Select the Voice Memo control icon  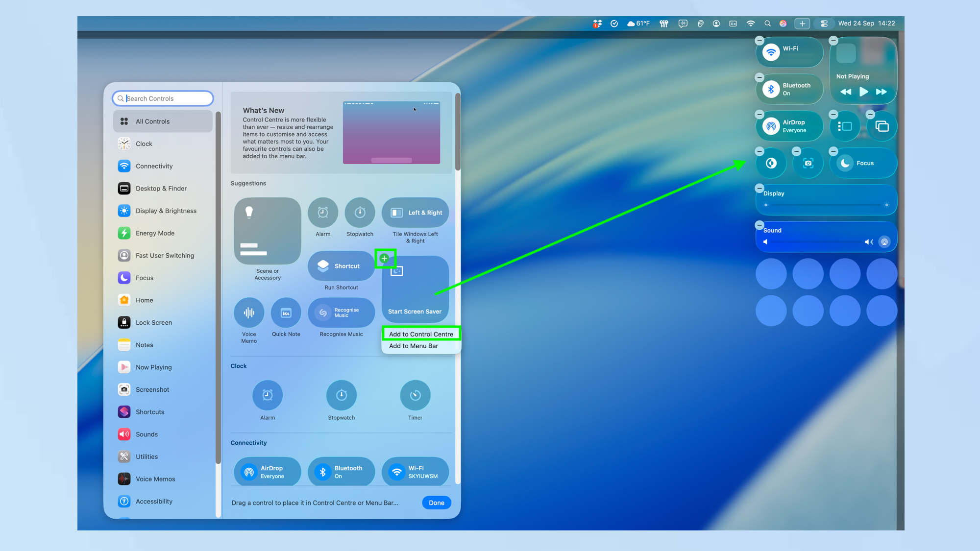tap(249, 312)
